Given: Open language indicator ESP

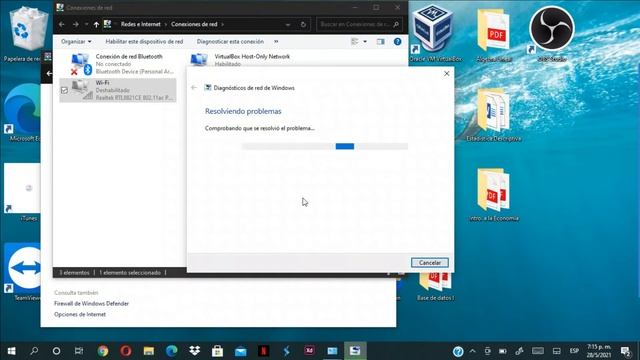Looking at the screenshot, I should (x=574, y=351).
